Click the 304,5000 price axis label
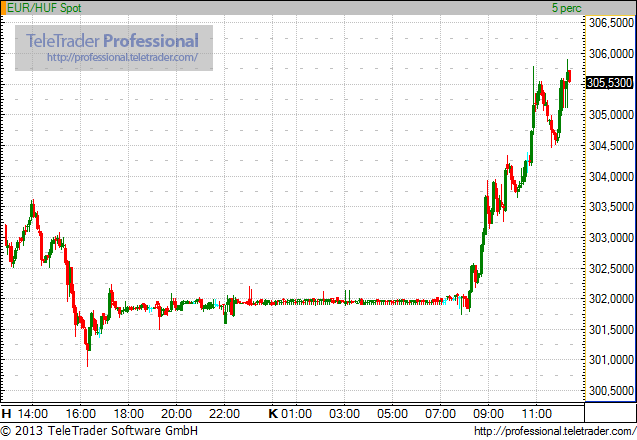Image resolution: width=637 pixels, height=440 pixels. coord(611,145)
